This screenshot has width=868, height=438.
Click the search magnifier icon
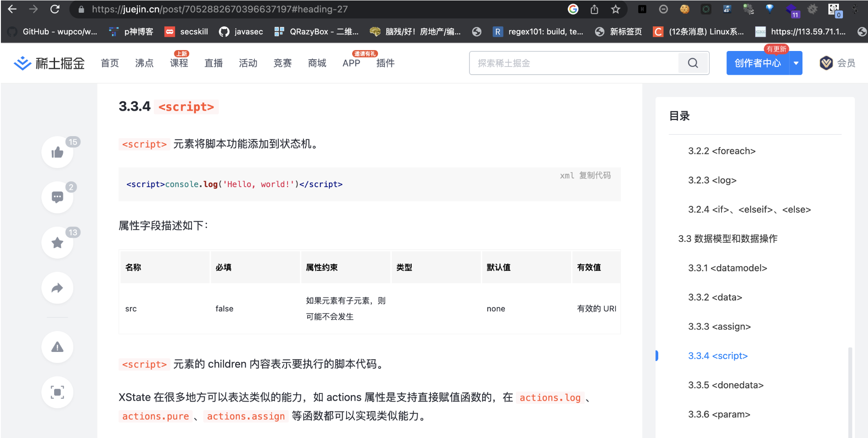(693, 63)
